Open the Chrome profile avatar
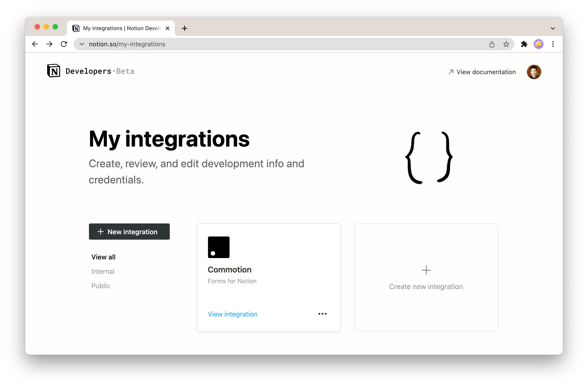Screen dimensions: 588x388 [x=538, y=44]
